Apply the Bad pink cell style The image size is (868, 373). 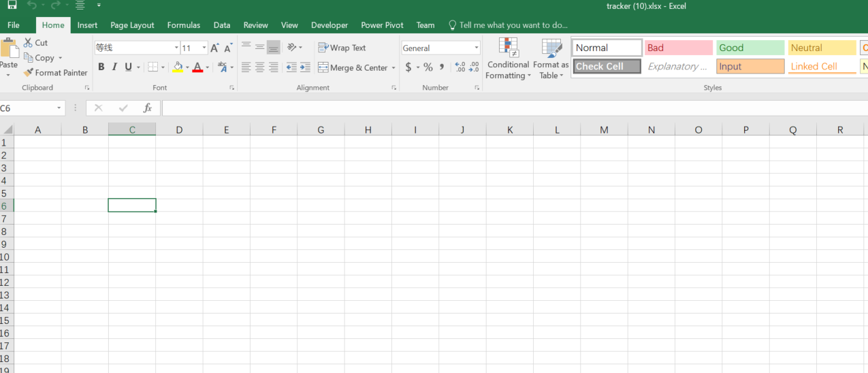tap(679, 48)
